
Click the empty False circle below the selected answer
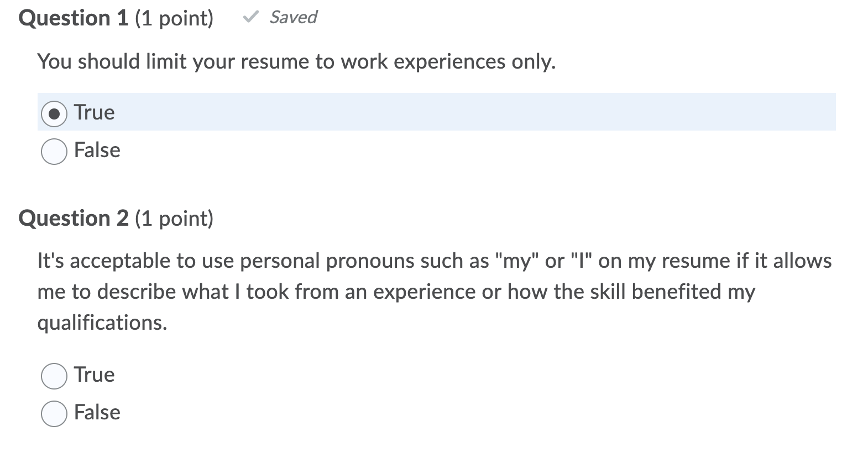54,150
